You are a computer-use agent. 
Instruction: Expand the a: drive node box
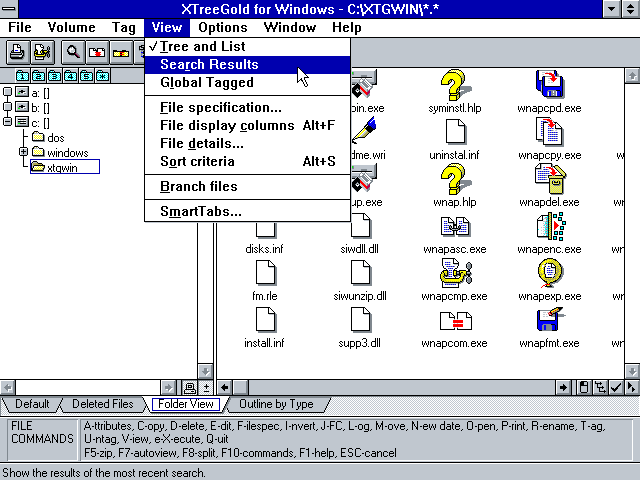click(7, 92)
